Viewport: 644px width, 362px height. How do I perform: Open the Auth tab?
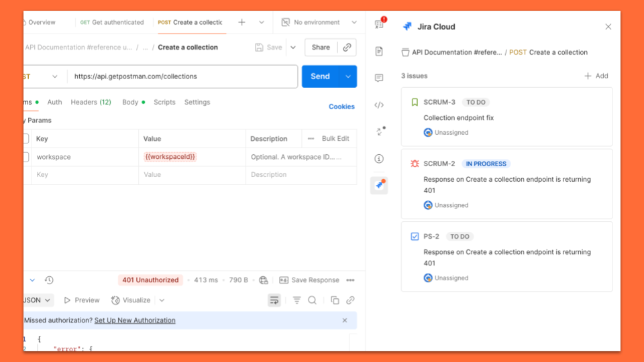(54, 102)
